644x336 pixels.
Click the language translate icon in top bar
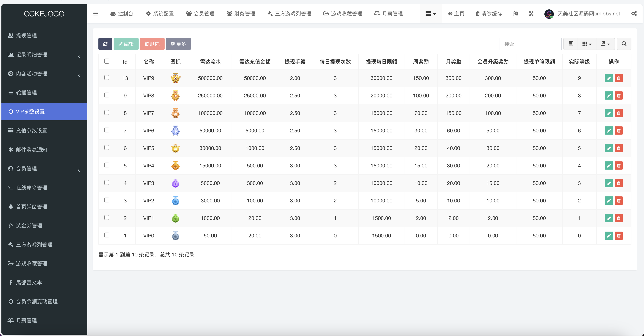pos(515,14)
